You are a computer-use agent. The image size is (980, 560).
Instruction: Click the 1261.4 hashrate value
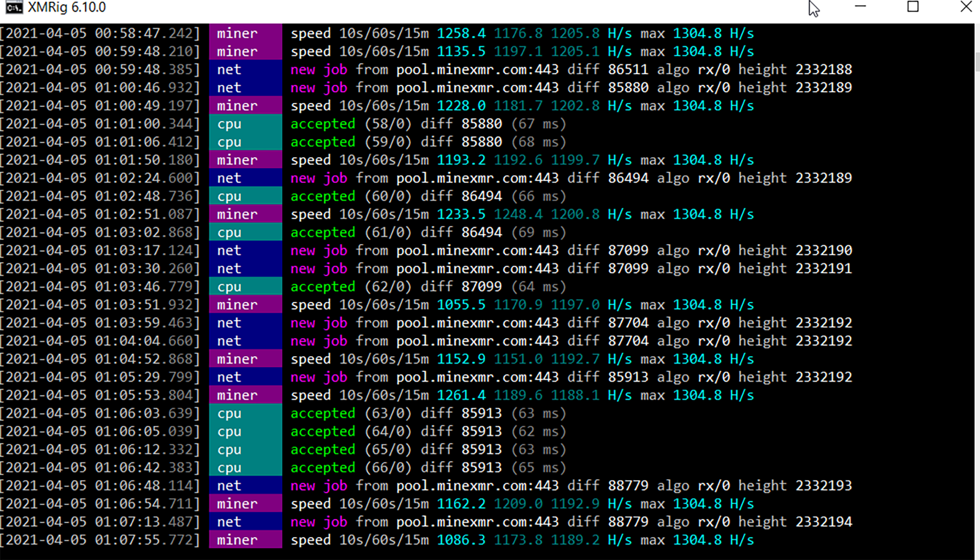click(x=461, y=395)
